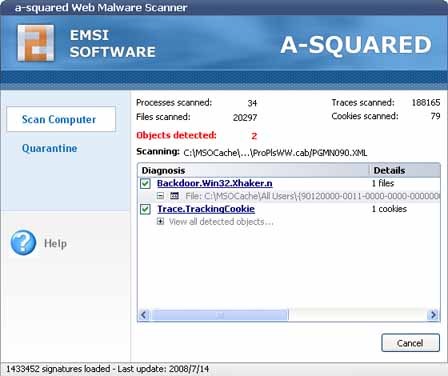
Task: Open the Backdoor.Win32.Xhaker.n diagnosis link
Action: click(x=215, y=183)
